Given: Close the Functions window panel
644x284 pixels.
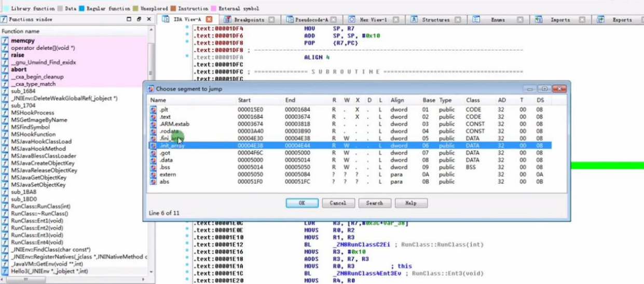Looking at the screenshot, I should pyautogui.click(x=149, y=19).
